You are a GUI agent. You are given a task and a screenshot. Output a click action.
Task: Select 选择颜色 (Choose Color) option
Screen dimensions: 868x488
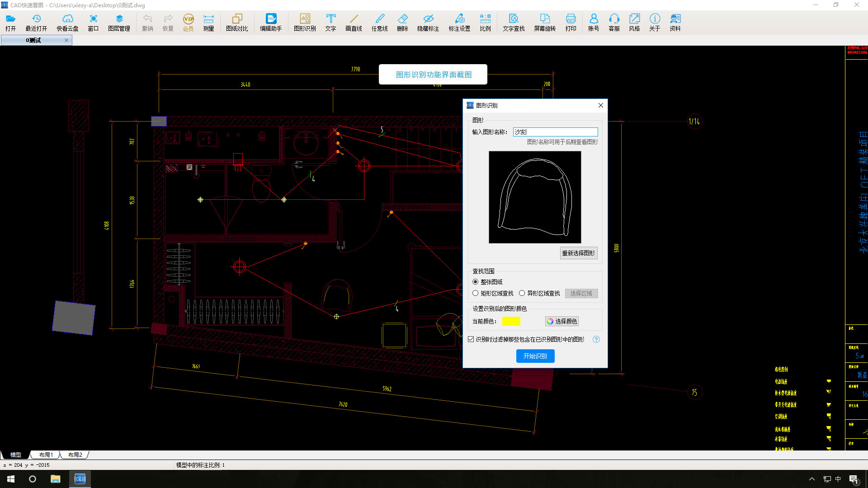pos(561,321)
